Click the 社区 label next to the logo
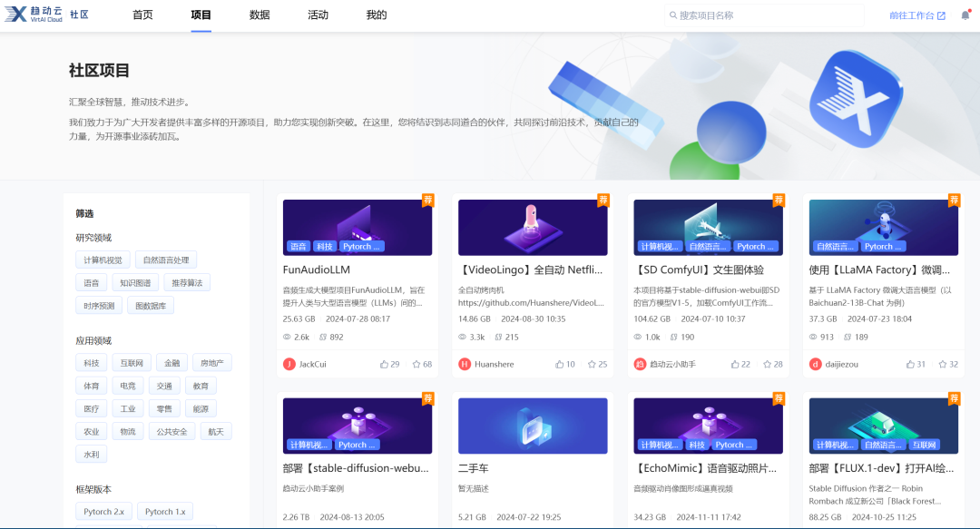 point(79,15)
